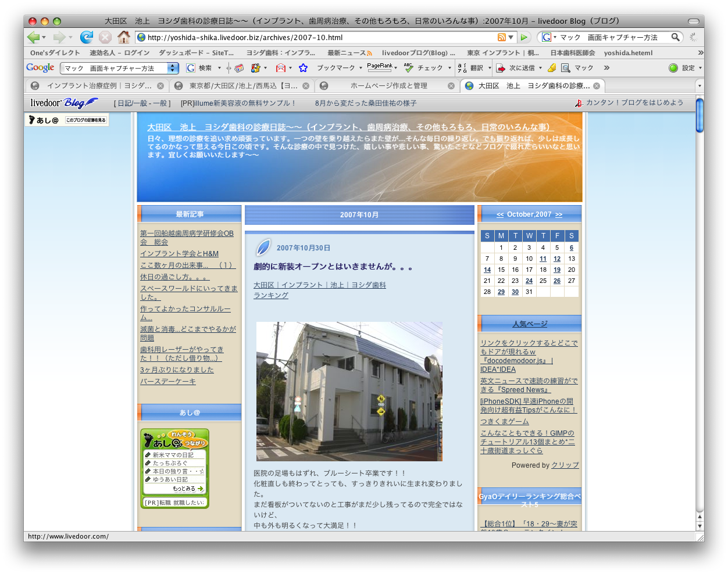
Task: Click the vertical scrollbar thumb
Action: point(700,116)
